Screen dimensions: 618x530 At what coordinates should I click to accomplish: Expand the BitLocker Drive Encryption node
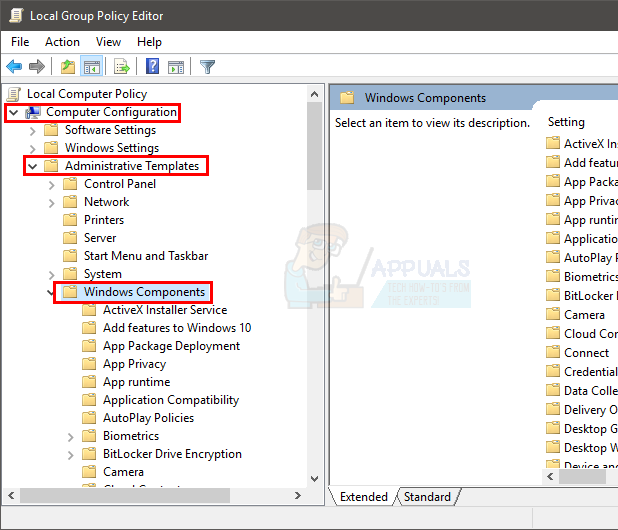(x=71, y=455)
